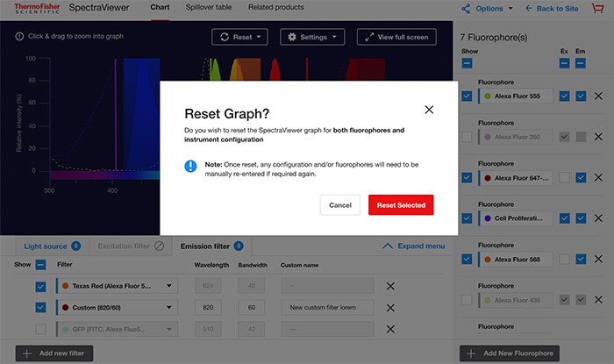The height and width of the screenshot is (364, 614).
Task: Cancel the Reset Graph dialog
Action: tap(340, 204)
